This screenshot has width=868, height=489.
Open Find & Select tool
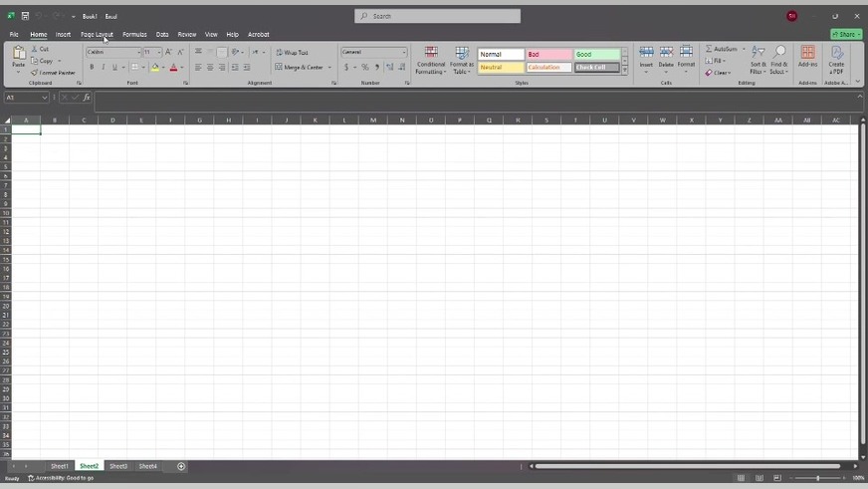778,60
